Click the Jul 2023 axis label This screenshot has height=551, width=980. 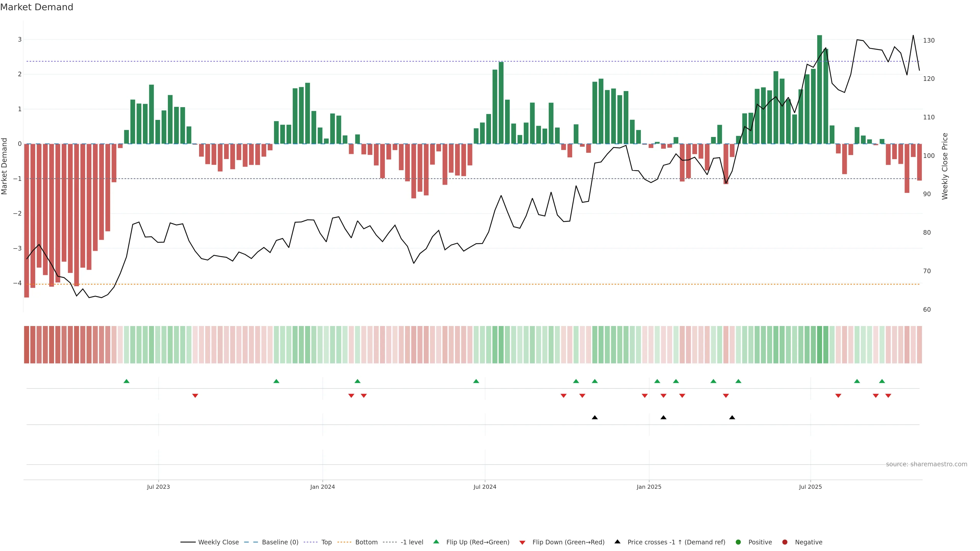[158, 487]
